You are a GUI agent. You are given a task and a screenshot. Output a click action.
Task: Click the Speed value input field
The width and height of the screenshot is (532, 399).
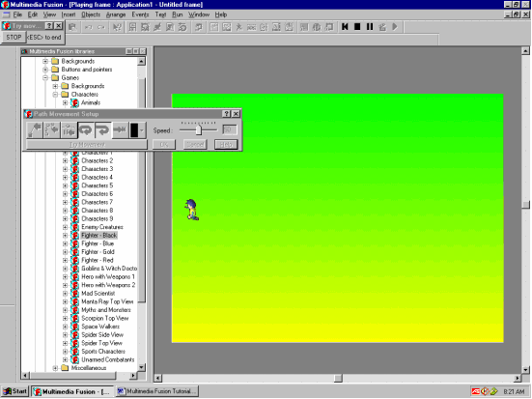pyautogui.click(x=230, y=129)
